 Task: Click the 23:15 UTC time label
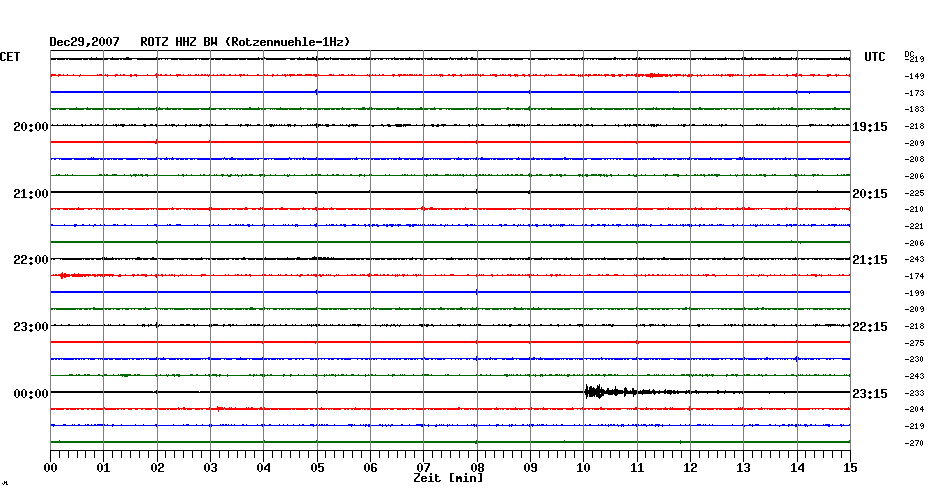click(x=870, y=394)
